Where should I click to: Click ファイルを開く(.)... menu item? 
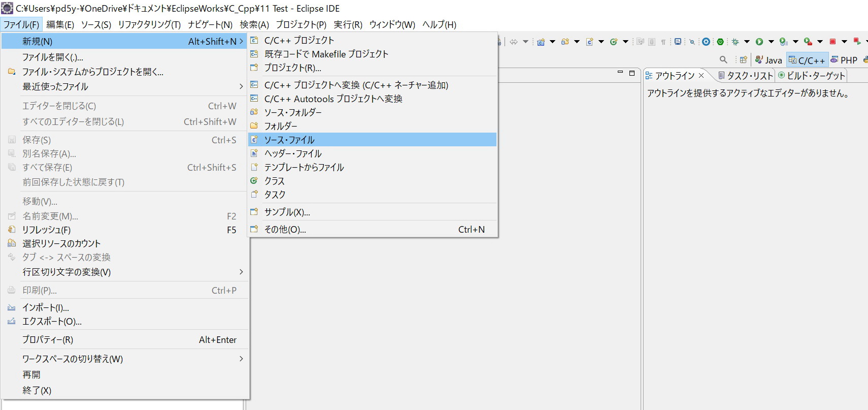tap(125, 57)
